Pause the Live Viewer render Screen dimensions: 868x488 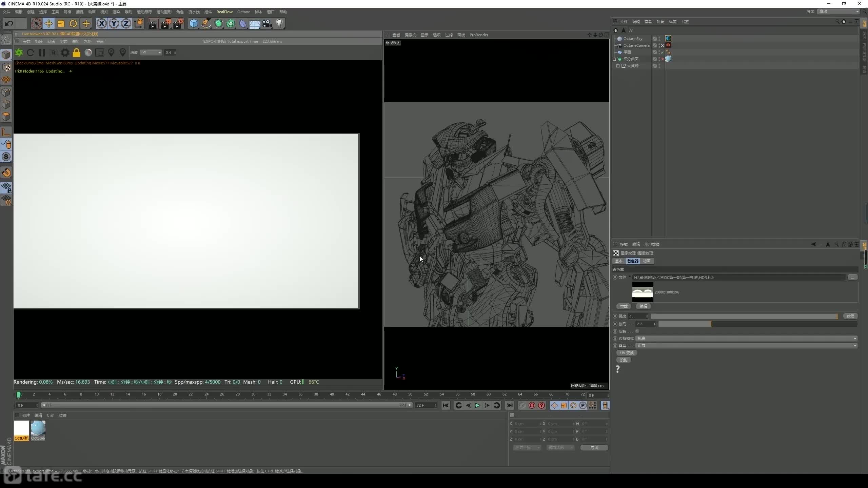coord(42,53)
